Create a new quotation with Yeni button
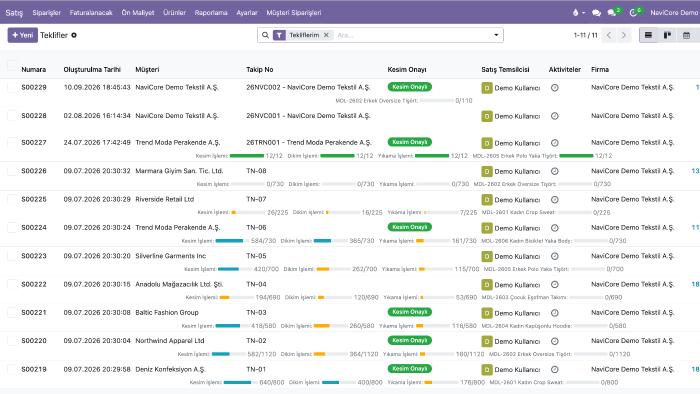 coord(22,35)
